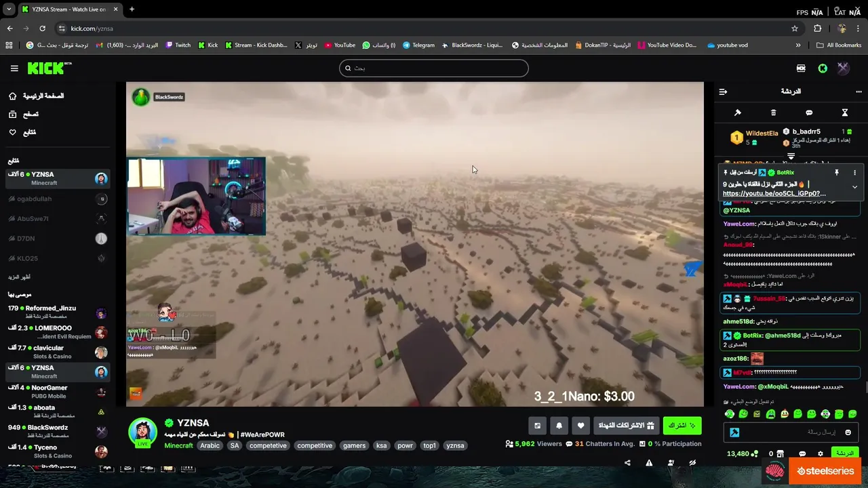Click the Arabic tag
The height and width of the screenshot is (488, 868).
tap(210, 445)
